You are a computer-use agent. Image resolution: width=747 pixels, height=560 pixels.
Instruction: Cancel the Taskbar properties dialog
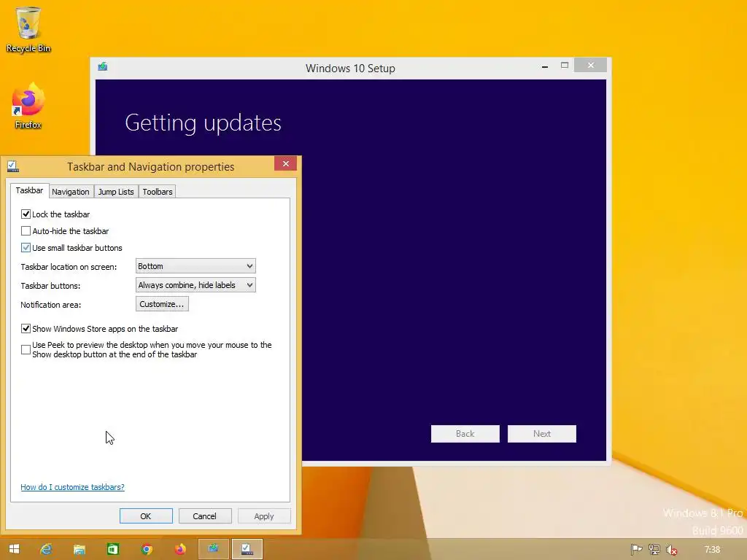click(204, 516)
